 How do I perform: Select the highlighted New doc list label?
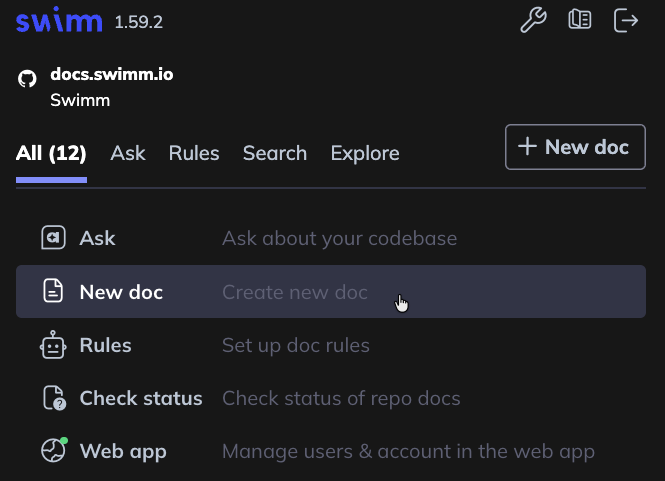pos(121,292)
